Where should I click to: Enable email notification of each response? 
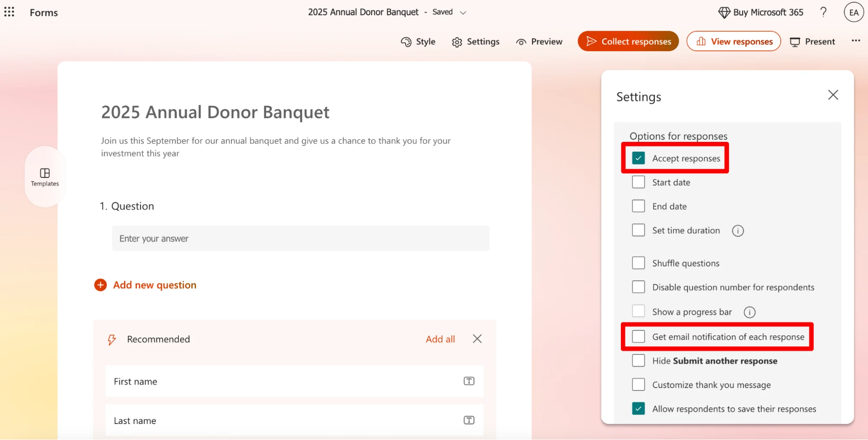pos(638,337)
